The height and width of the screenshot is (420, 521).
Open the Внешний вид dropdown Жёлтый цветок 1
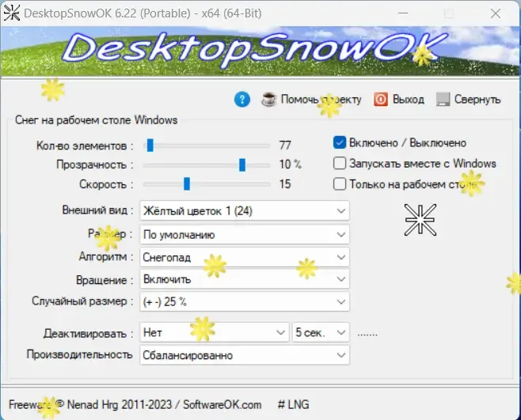pyautogui.click(x=245, y=210)
